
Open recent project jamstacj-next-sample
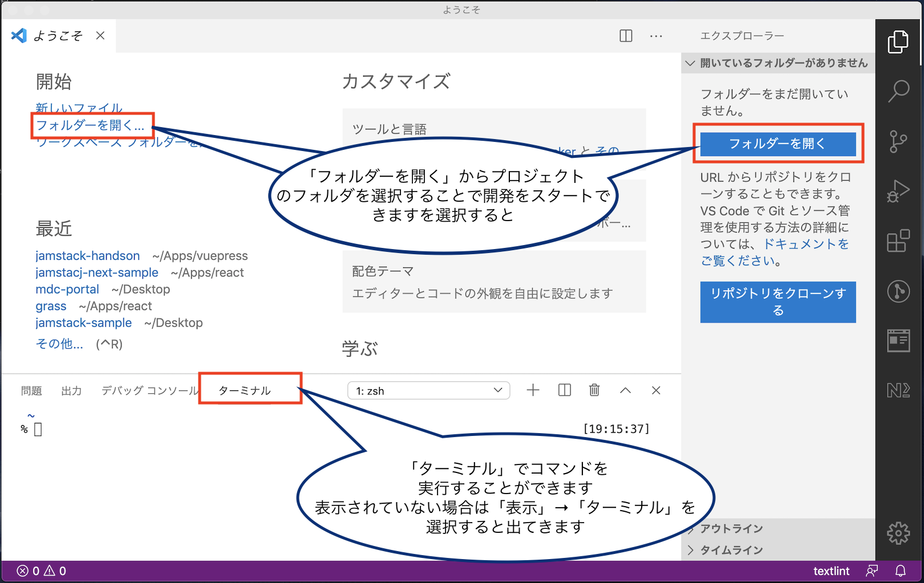[97, 272]
